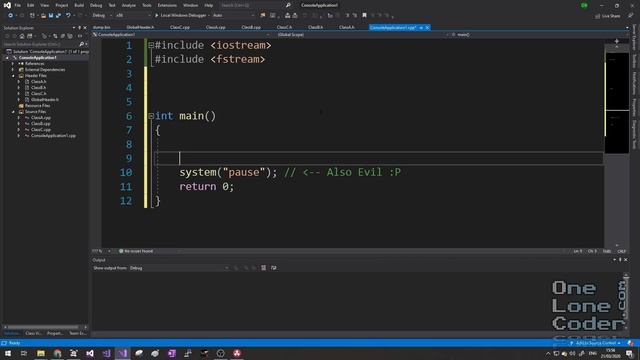Viewport: 640px width, 360px height.
Task: Select GlobalHeader.h in Solution Explorer
Action: pyautogui.click(x=44, y=100)
